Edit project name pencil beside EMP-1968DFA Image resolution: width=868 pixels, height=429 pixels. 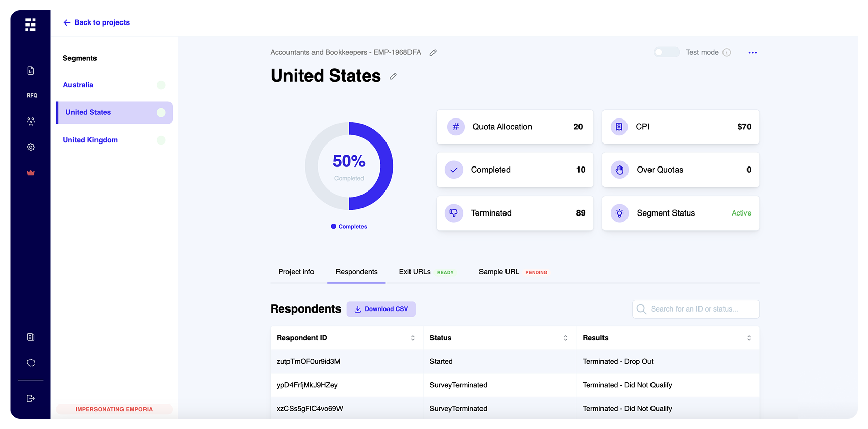[x=433, y=53]
